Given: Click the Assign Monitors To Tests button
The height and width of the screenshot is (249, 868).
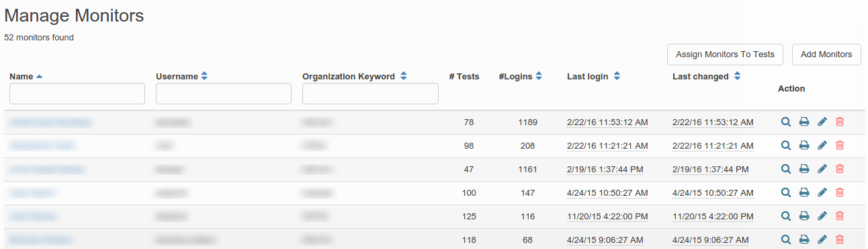Looking at the screenshot, I should [x=725, y=55].
